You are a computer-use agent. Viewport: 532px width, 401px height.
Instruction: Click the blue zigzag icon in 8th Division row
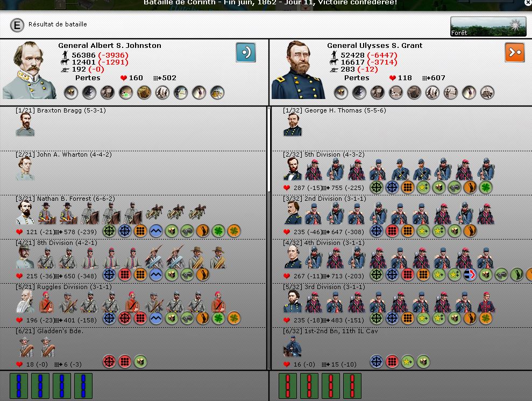click(156, 275)
